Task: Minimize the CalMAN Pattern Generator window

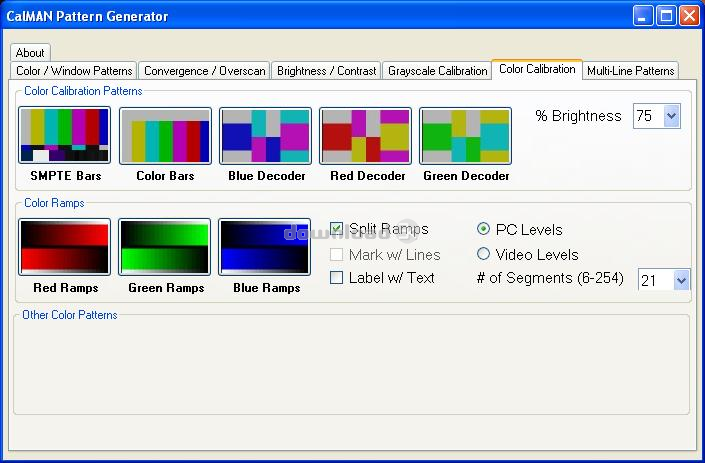Action: tap(643, 16)
